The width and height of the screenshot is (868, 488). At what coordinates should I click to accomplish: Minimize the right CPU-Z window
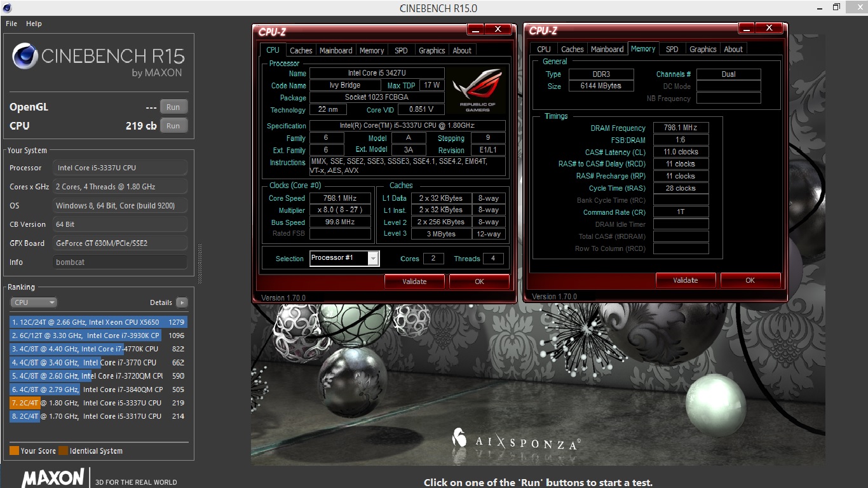(747, 28)
